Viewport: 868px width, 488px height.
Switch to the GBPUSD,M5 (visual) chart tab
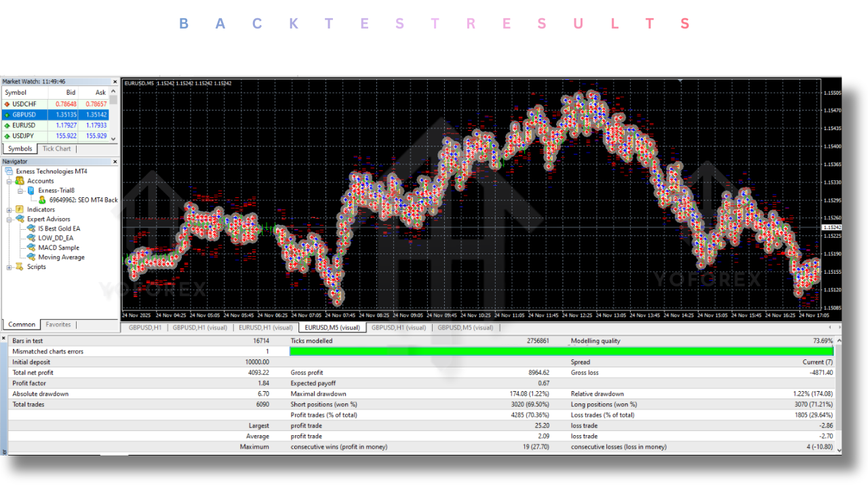(465, 327)
